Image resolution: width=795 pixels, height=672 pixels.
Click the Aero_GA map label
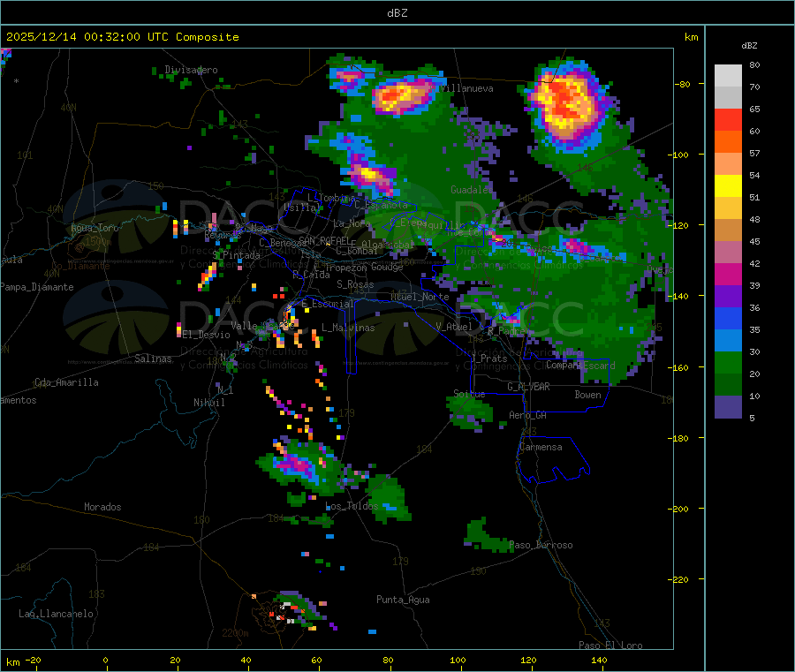528,415
